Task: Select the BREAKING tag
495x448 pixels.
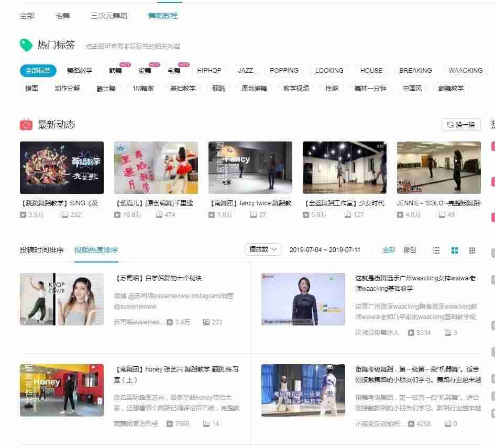Action: (x=415, y=70)
